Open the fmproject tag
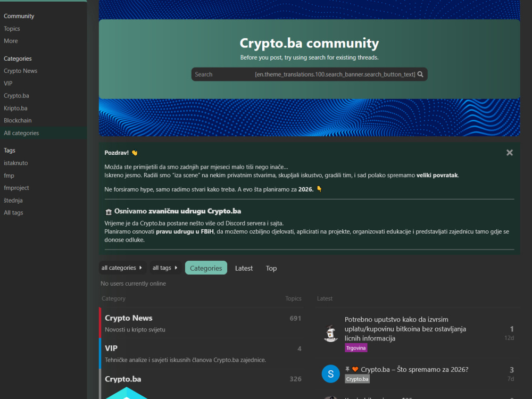Image resolution: width=532 pixels, height=399 pixels. (x=16, y=188)
